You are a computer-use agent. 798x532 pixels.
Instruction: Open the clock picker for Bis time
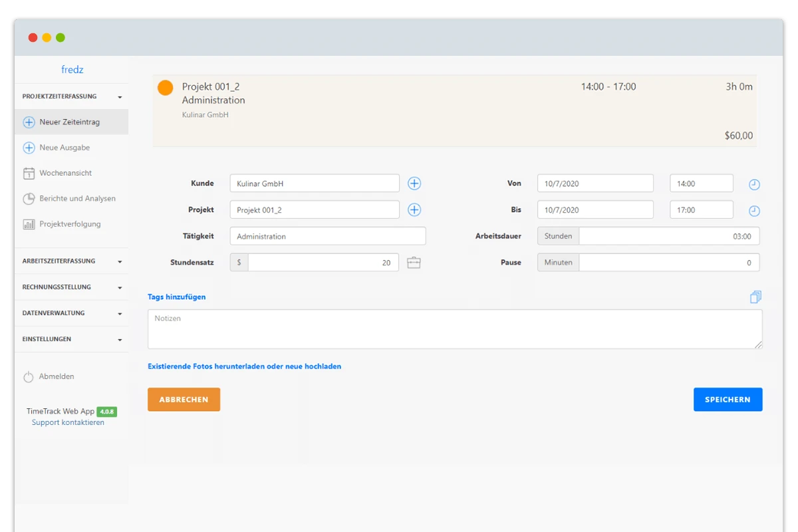[754, 211]
